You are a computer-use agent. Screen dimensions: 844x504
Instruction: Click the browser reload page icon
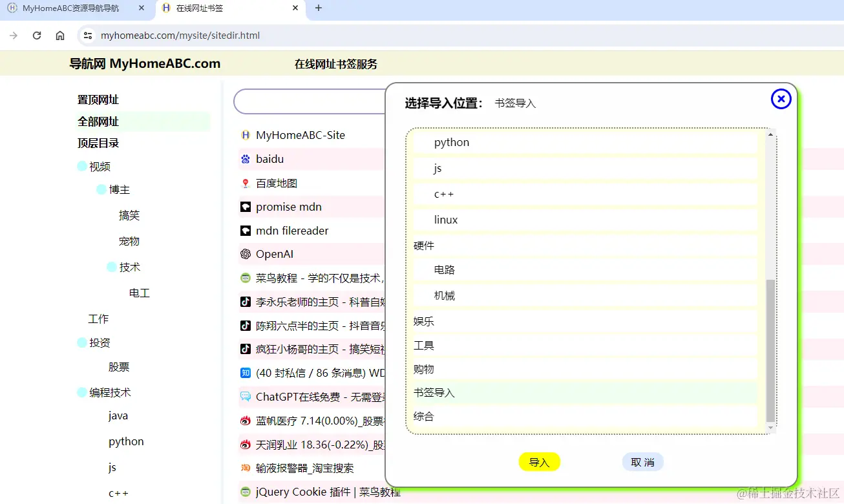pos(37,36)
